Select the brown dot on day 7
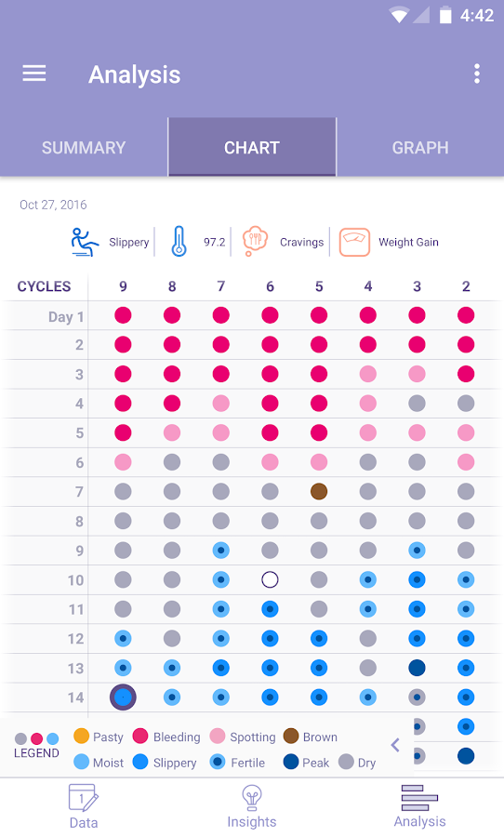The height and width of the screenshot is (837, 504). click(x=319, y=492)
